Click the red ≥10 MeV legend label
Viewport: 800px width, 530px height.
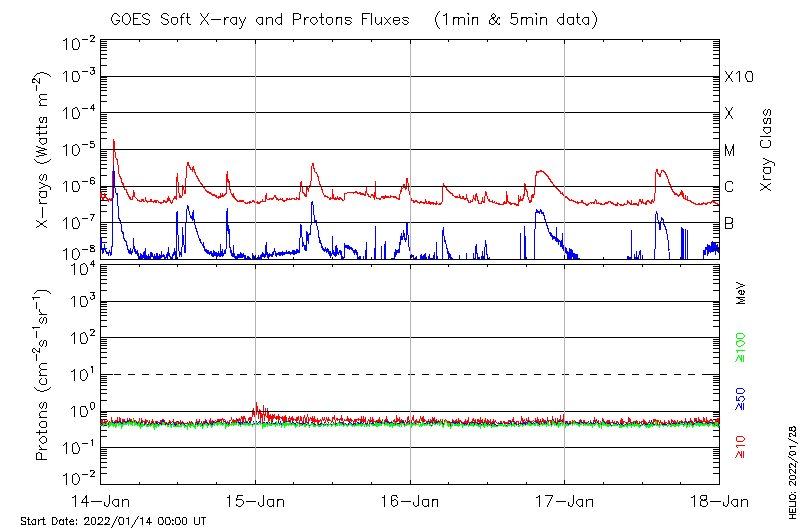click(x=741, y=448)
